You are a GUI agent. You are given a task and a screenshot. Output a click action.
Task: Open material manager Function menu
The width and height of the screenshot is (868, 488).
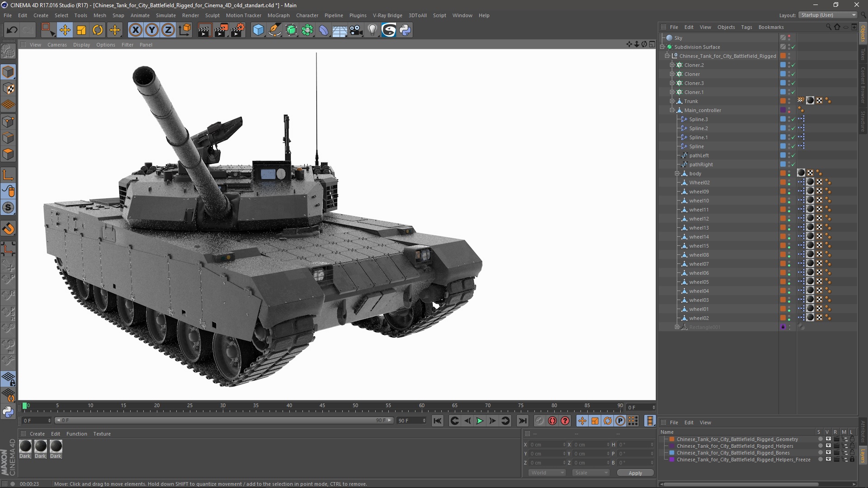point(76,434)
